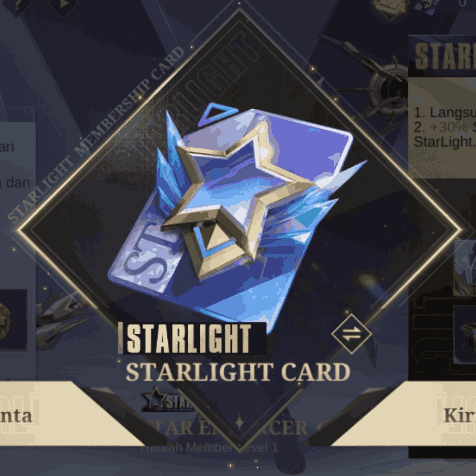Tap the +30% benefit text
Screen dimensions: 476x476
(449, 127)
